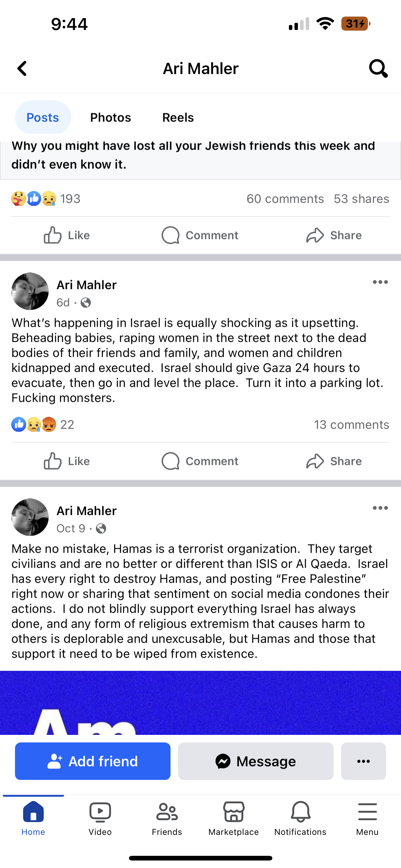Share the post with 53 shares

(334, 235)
